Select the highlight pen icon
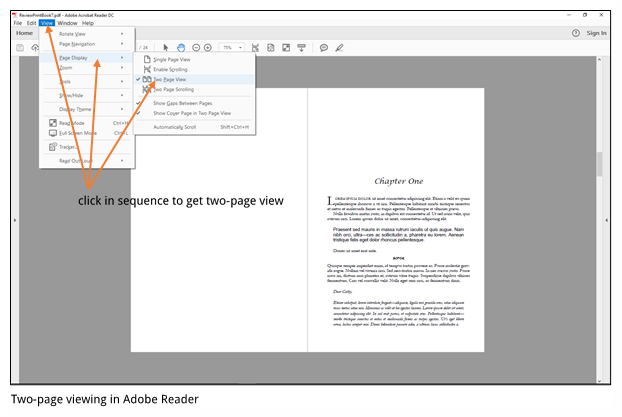 (x=339, y=47)
